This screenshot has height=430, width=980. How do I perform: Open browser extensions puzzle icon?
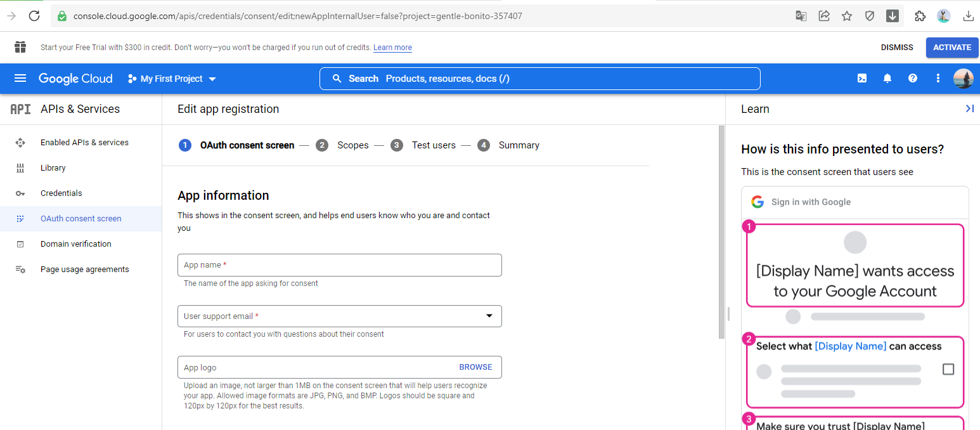(x=920, y=16)
